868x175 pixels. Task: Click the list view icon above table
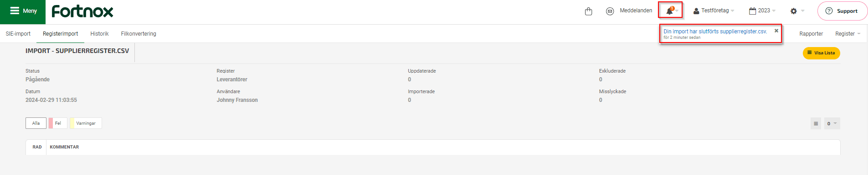point(816,123)
